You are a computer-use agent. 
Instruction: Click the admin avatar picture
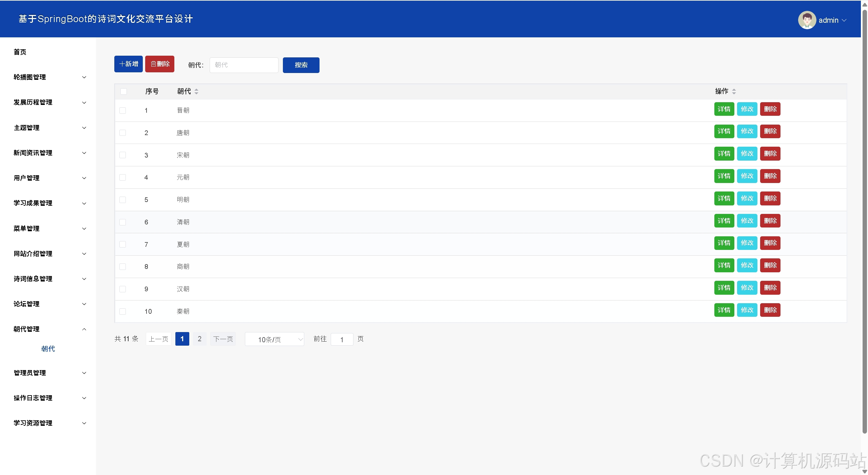click(807, 20)
